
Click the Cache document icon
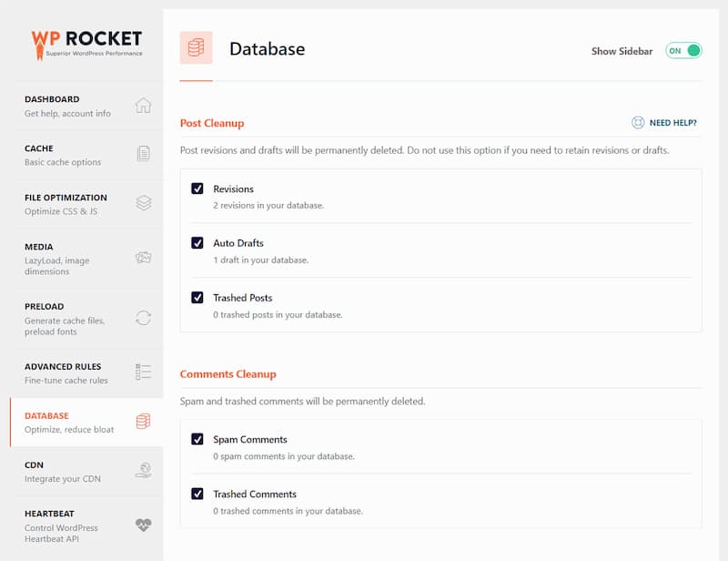(x=144, y=153)
